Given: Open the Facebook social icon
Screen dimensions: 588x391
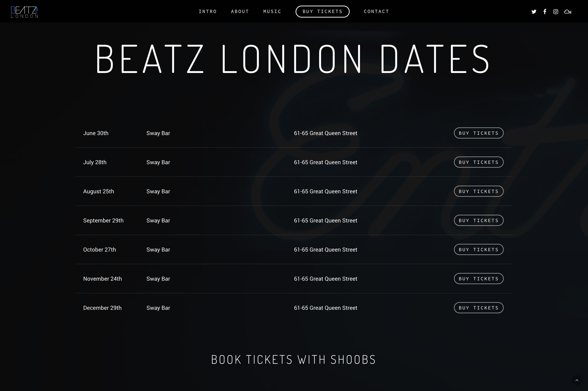Looking at the screenshot, I should [545, 12].
